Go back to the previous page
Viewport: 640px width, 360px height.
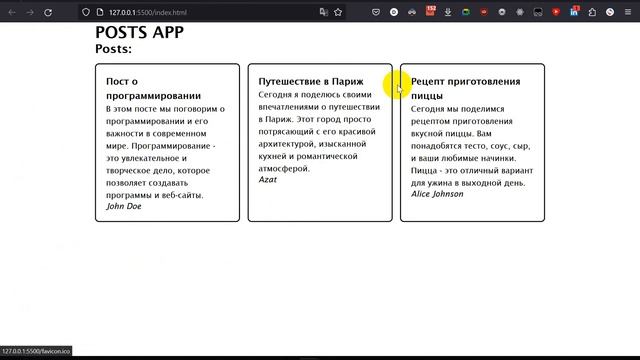point(12,12)
